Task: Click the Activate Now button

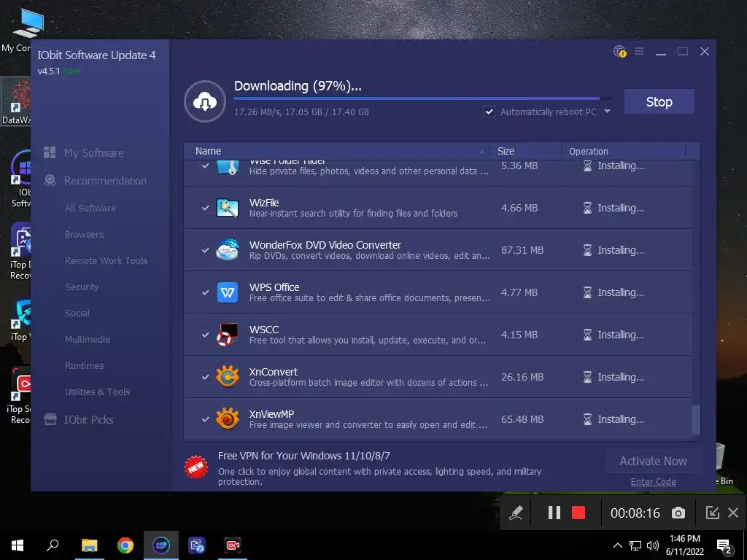Action: [653, 461]
